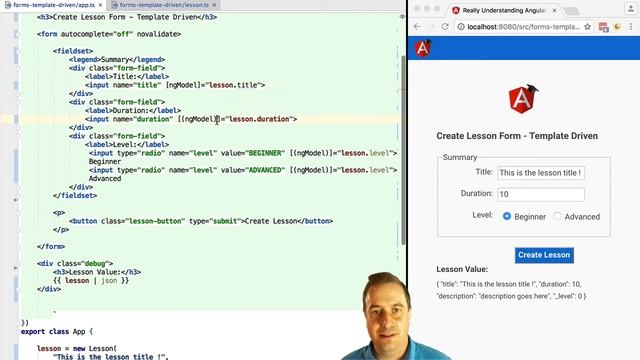Viewport: 640px width, 360px height.
Task: Open a new browser tab
Action: pos(571,11)
